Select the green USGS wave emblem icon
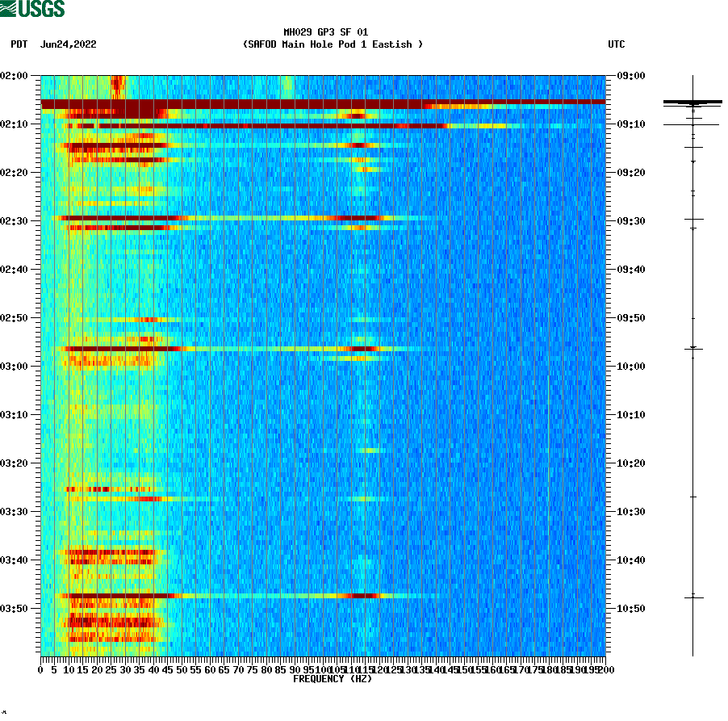Image resolution: width=728 pixels, height=721 pixels. pos(10,6)
